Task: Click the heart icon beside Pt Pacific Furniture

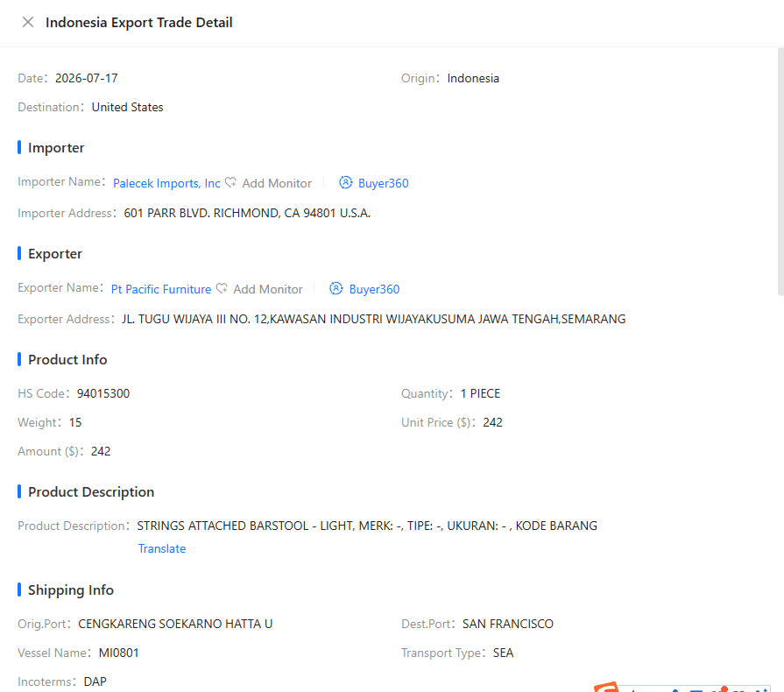Action: [x=222, y=288]
